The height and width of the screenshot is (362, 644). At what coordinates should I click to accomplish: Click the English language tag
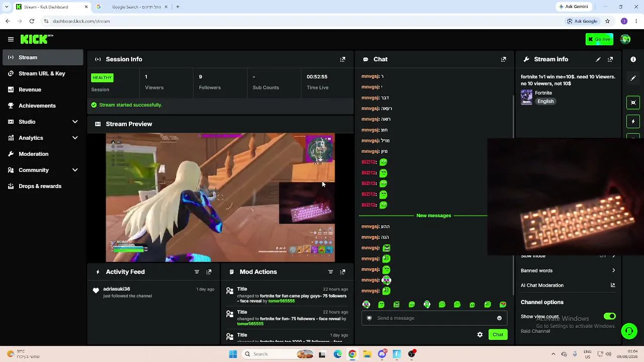click(x=545, y=102)
